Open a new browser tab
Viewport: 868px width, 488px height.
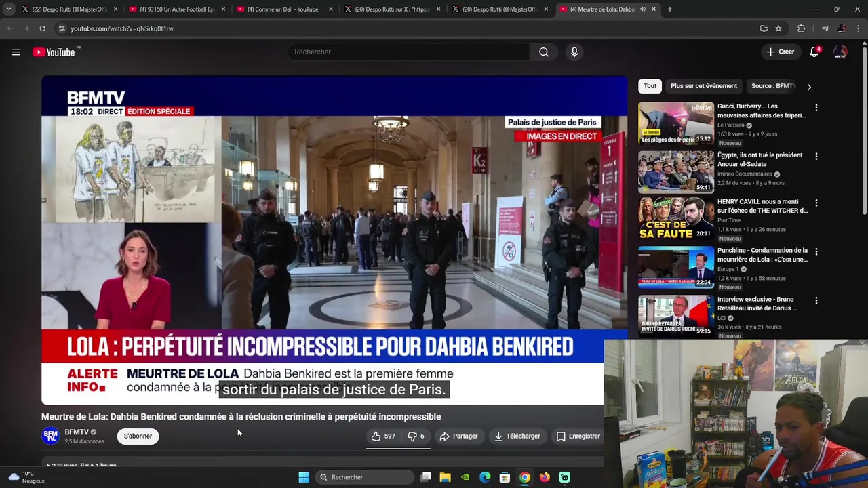669,9
